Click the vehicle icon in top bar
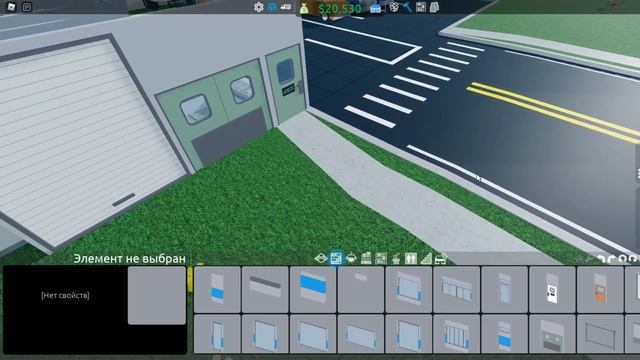The image size is (640, 360). click(x=286, y=7)
